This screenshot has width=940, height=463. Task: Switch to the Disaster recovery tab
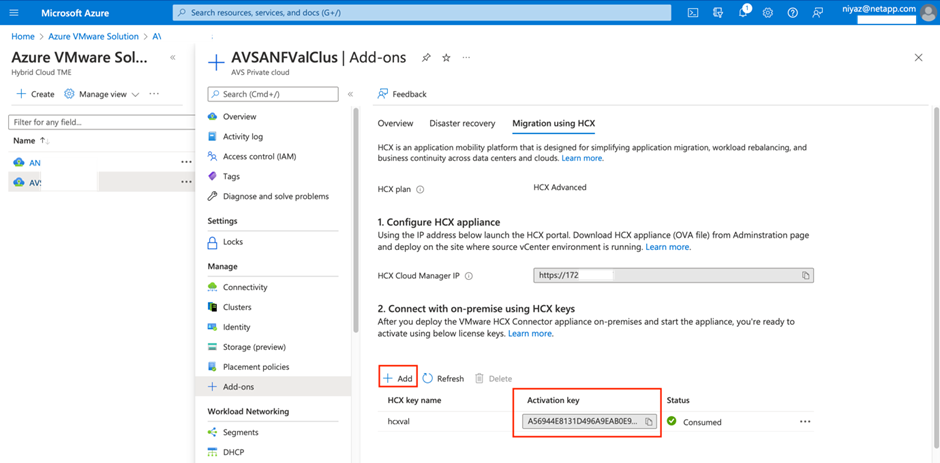[462, 124]
